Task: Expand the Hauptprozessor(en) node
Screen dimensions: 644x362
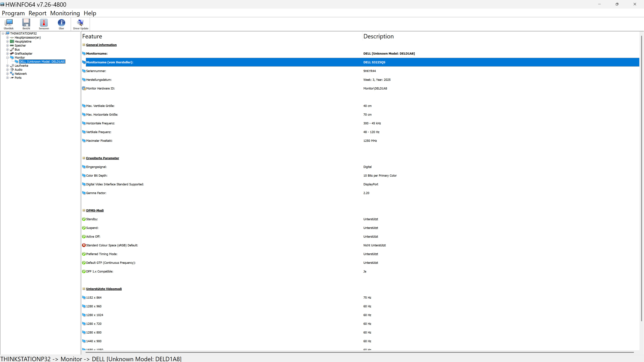Action: 8,38
